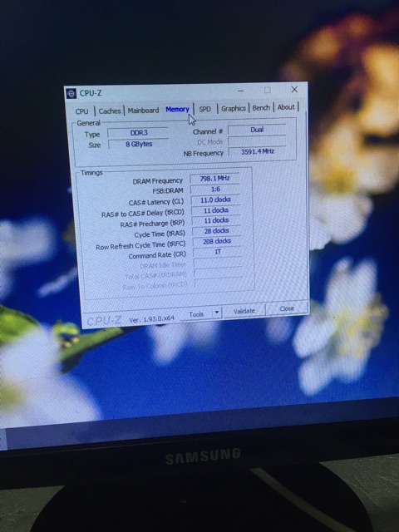Expand the Tools dropdown arrow
Screen dimensions: 399x532
click(x=217, y=313)
